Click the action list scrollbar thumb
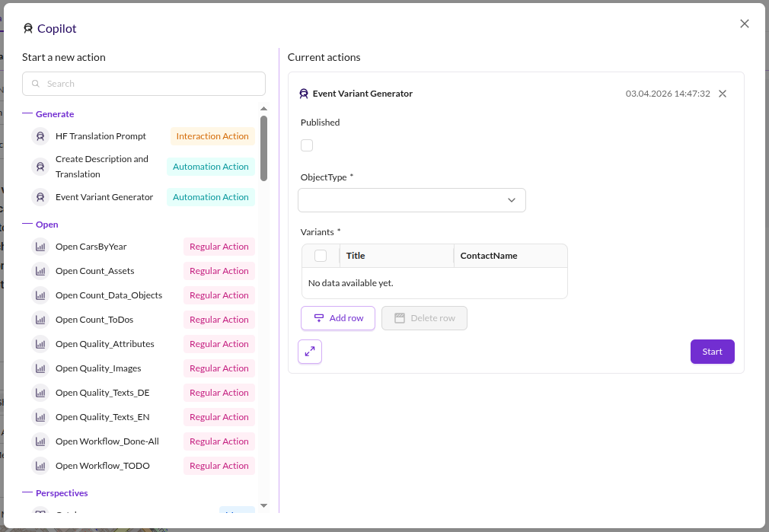This screenshot has height=532, width=769. point(264,148)
